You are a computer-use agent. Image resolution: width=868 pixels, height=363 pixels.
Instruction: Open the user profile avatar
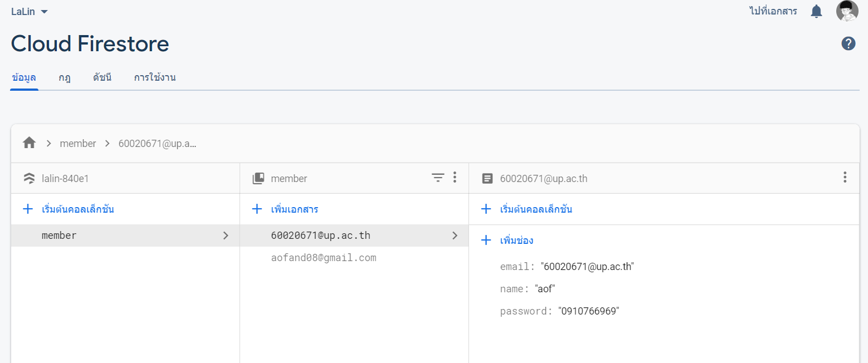[x=847, y=11]
